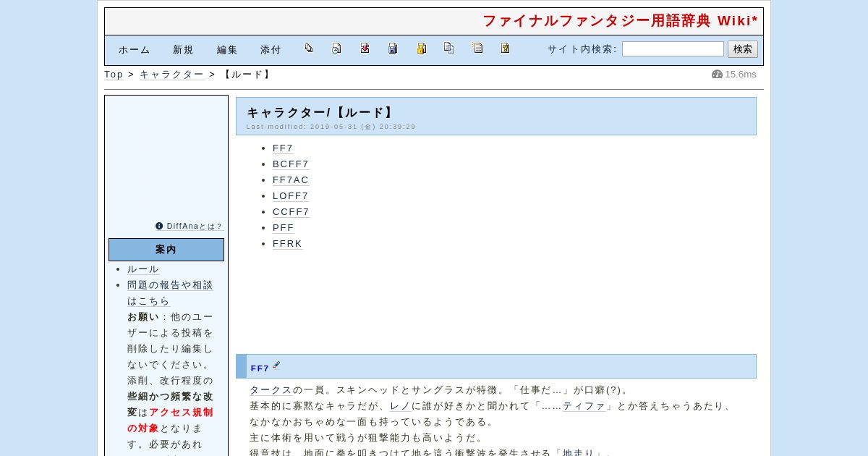Click the new page sparkle icon

pos(477,48)
